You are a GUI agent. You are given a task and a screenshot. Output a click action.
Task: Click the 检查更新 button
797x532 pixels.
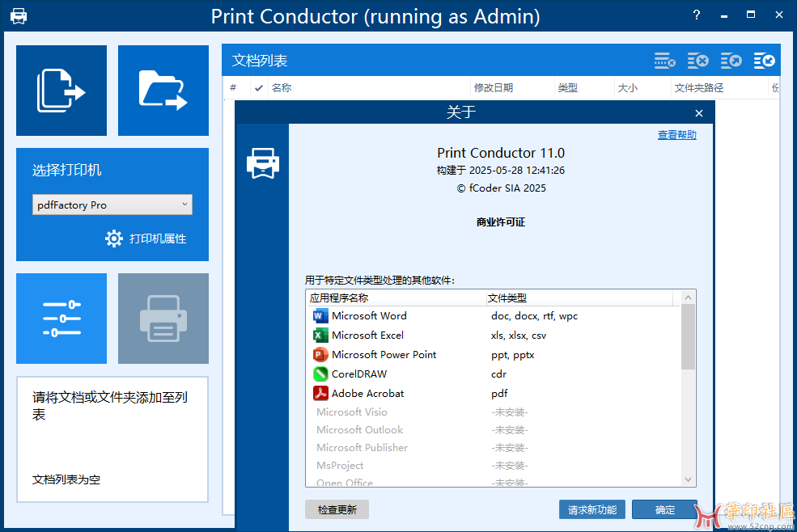pyautogui.click(x=337, y=509)
